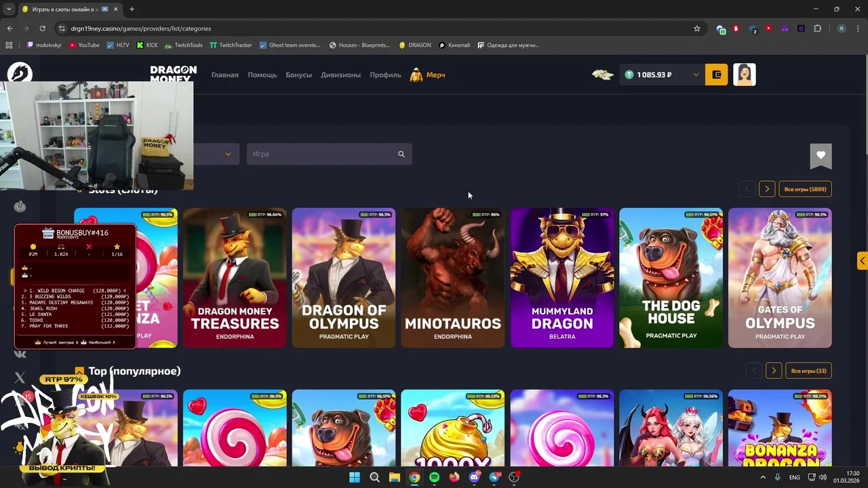Show hidden system tray icons chevron
This screenshot has height=488, width=868.
[x=763, y=477]
